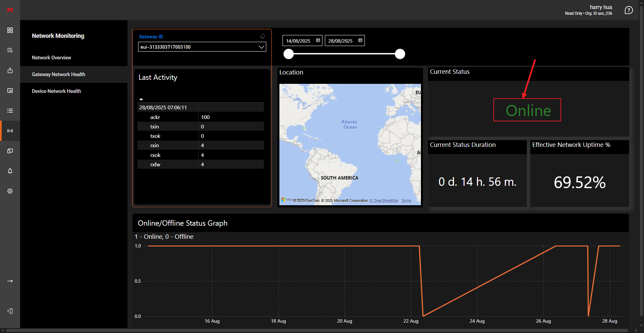Open calendar picker for start date 14/08/2025
This screenshot has width=644, height=333.
point(318,41)
